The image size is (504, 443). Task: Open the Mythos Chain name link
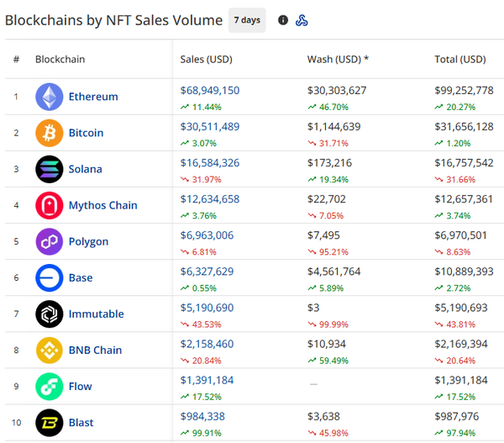coord(102,205)
